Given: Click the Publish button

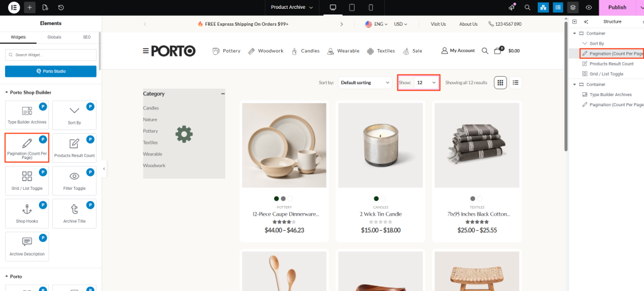Looking at the screenshot, I should point(616,8).
